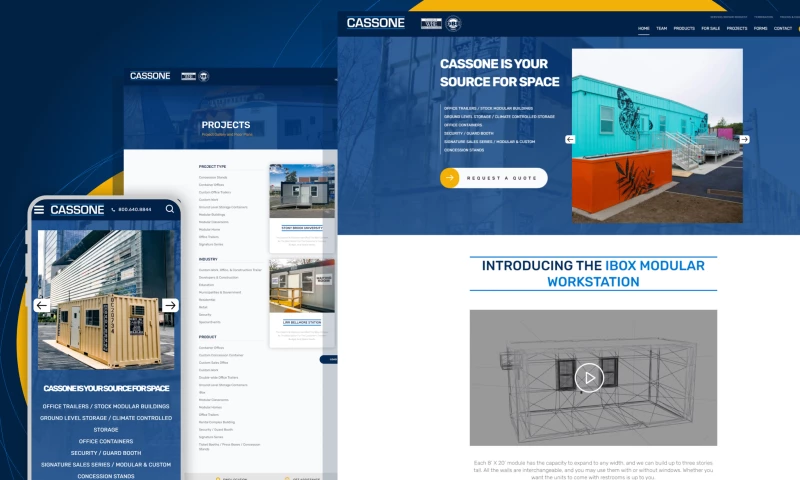Click the WBE badge in homepage header
The image size is (800, 480).
(x=431, y=23)
